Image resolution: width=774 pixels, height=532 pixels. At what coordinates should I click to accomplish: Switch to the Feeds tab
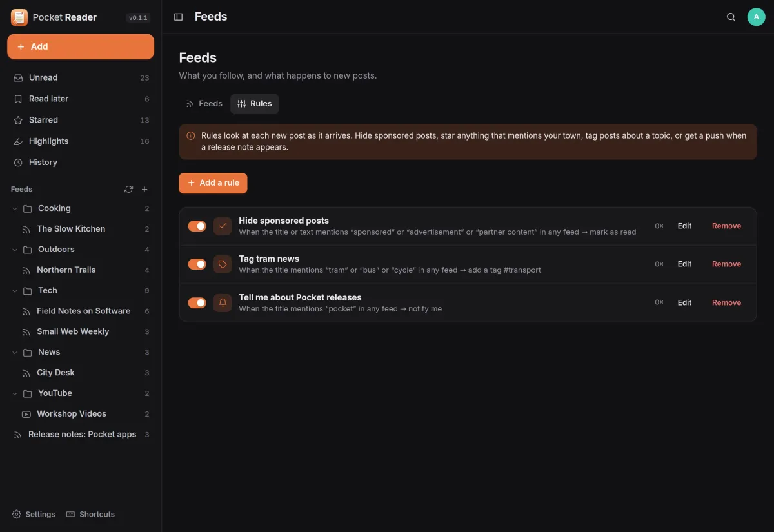[x=204, y=104]
